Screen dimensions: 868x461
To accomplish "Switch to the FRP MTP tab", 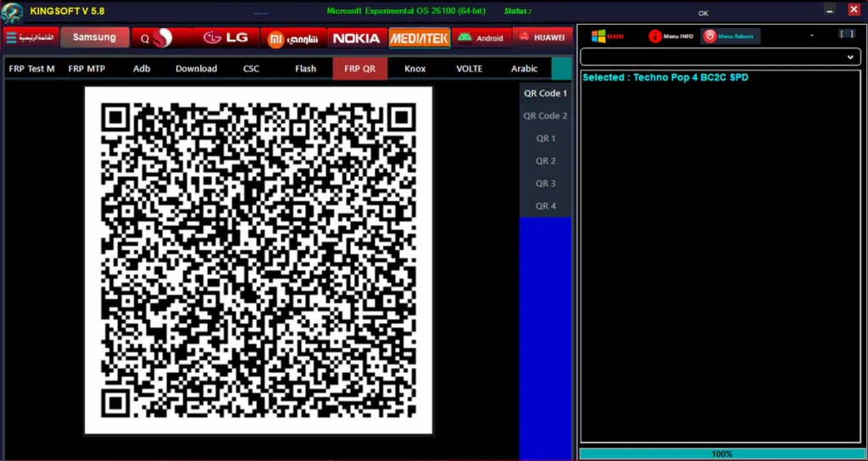I will 87,69.
